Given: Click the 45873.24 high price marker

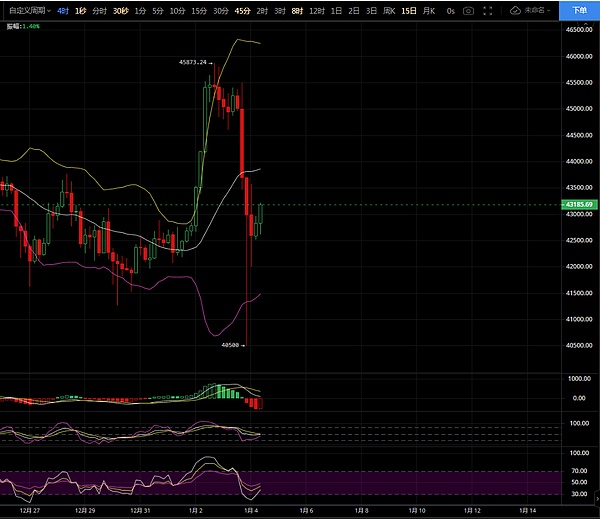Looking at the screenshot, I should [192, 62].
